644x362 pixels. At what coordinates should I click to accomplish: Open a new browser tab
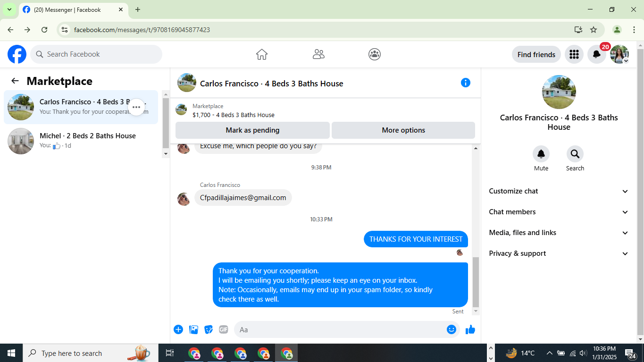[x=138, y=9]
